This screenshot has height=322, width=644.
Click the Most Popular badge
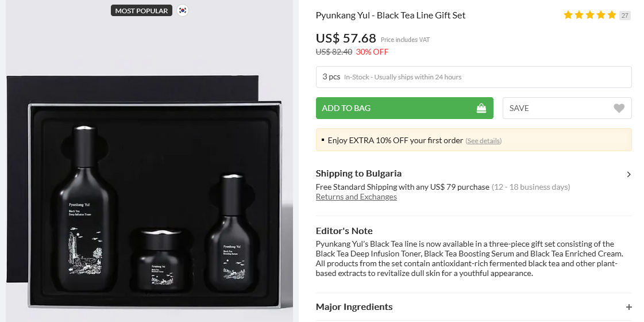pos(141,10)
